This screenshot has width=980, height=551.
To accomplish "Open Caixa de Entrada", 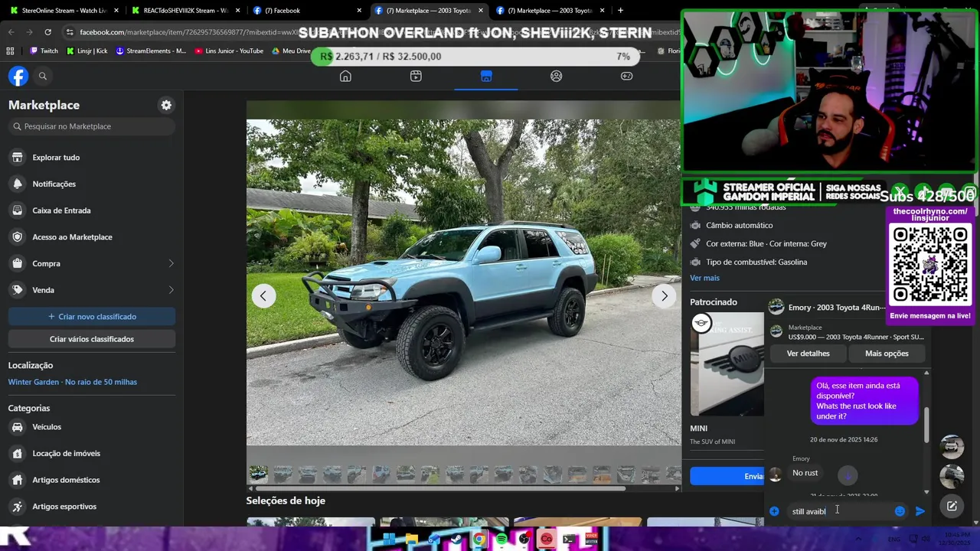I will 92,210.
